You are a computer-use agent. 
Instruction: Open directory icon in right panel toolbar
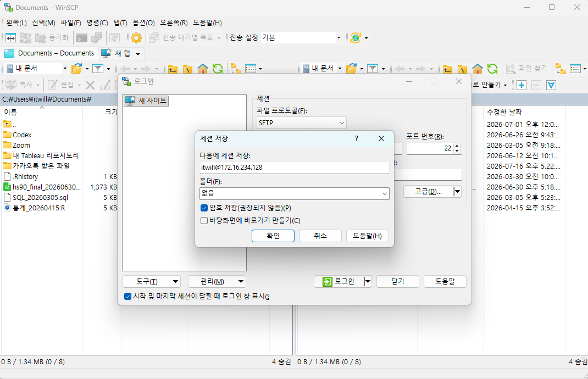click(351, 69)
